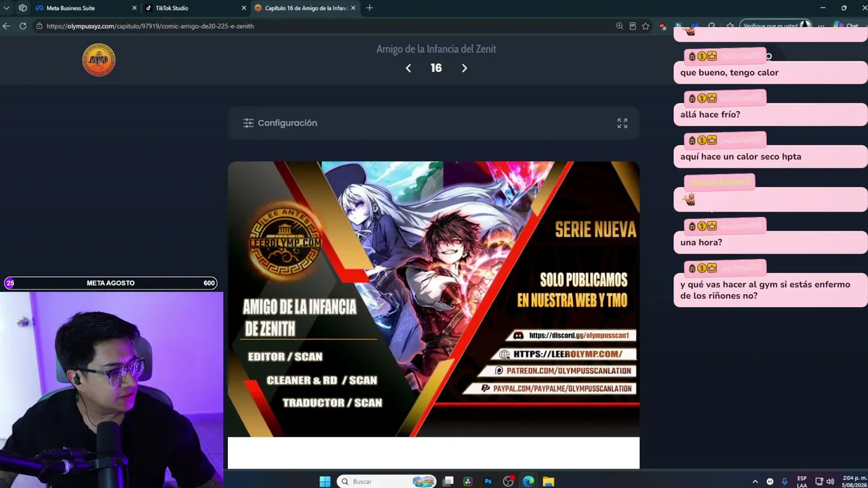Image resolution: width=868 pixels, height=488 pixels.
Task: Toggle fullscreen reader mode icon
Action: coord(623,123)
